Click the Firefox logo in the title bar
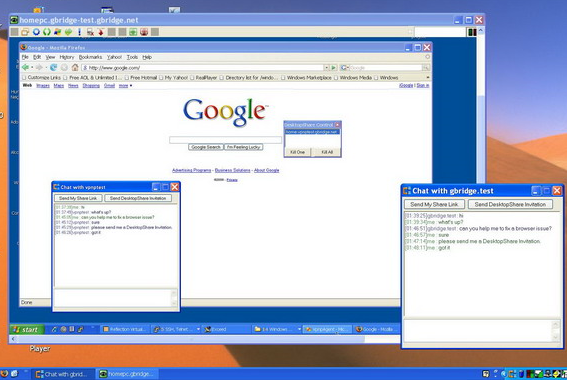567x380 pixels. (24, 47)
